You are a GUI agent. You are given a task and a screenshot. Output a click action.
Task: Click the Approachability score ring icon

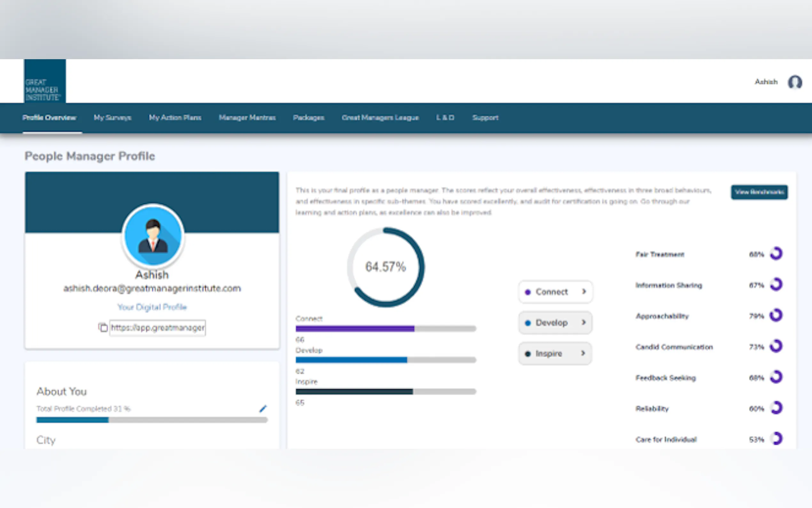776,315
